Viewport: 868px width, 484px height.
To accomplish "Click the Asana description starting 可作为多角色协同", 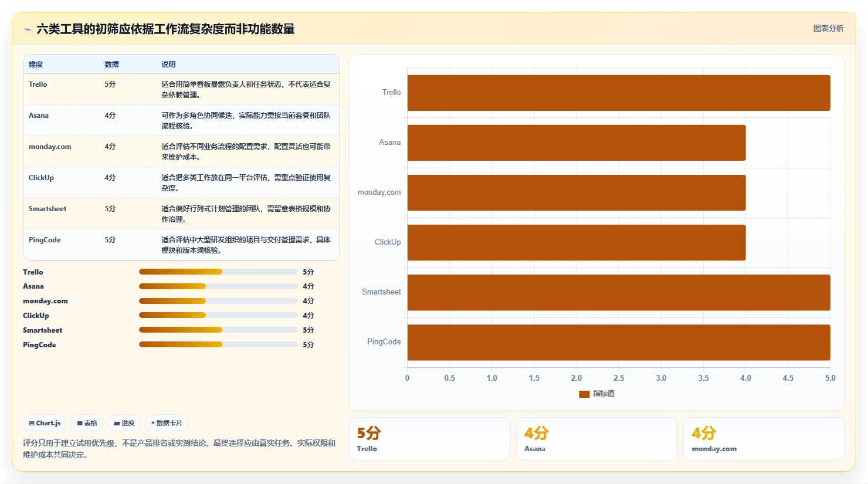I will 246,121.
